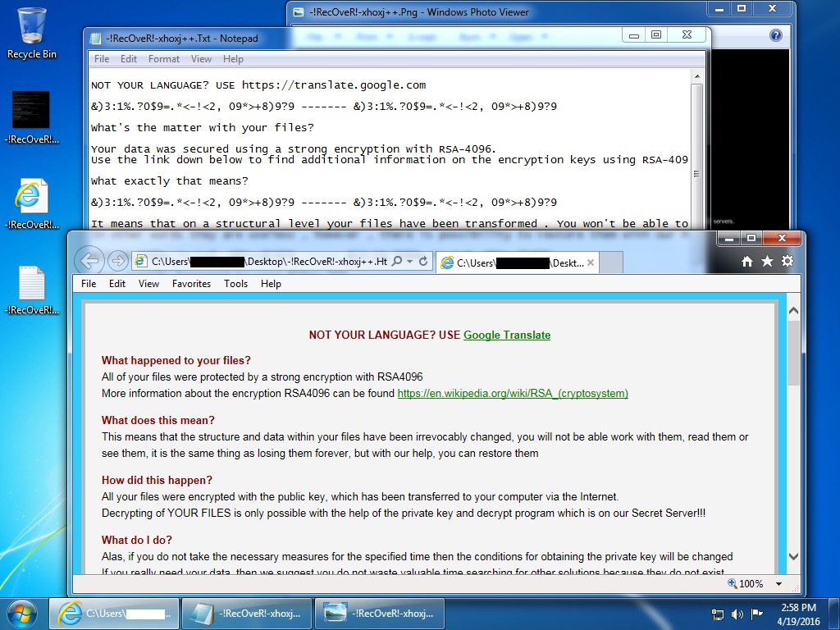This screenshot has height=630, width=840.
Task: Open the Format menu in Notepad
Action: 164,59
